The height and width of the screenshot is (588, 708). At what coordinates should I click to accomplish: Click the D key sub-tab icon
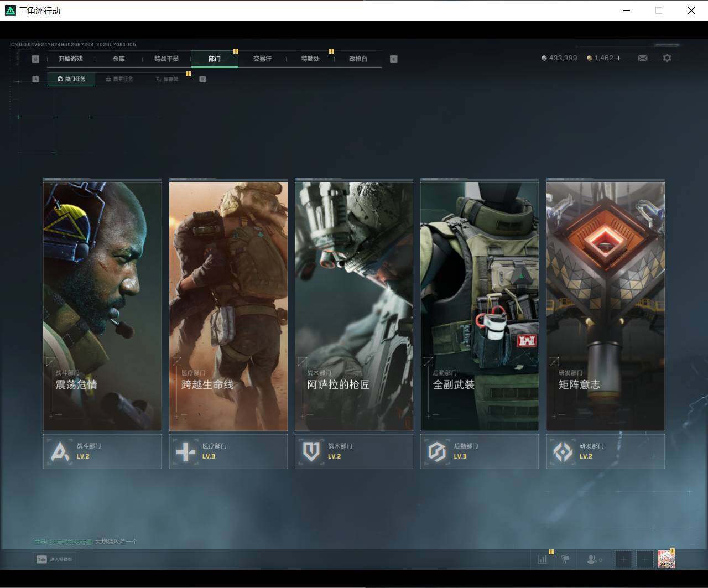click(x=202, y=79)
